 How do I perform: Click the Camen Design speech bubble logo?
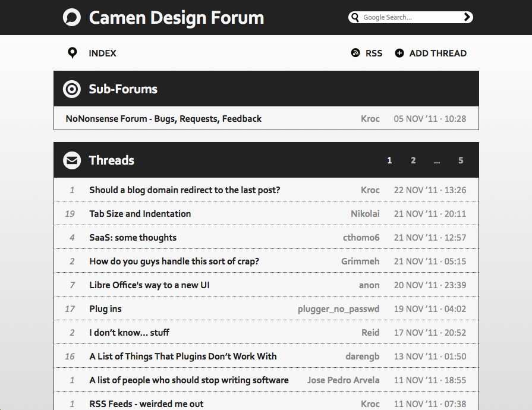[x=72, y=17]
